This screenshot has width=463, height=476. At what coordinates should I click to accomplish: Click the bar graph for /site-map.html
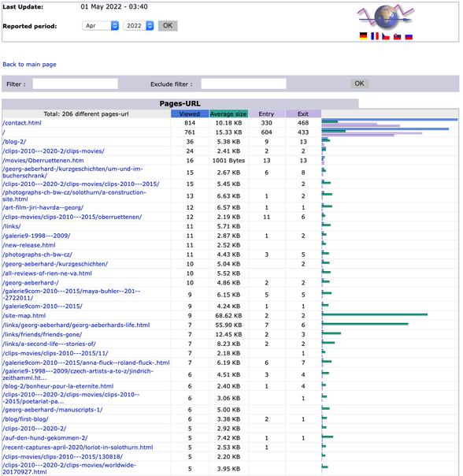point(375,315)
